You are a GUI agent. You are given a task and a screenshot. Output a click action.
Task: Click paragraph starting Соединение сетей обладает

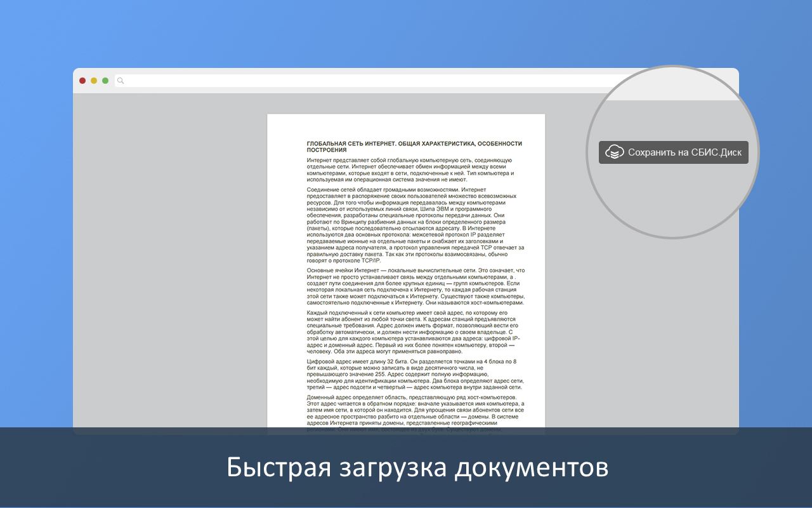(416, 225)
